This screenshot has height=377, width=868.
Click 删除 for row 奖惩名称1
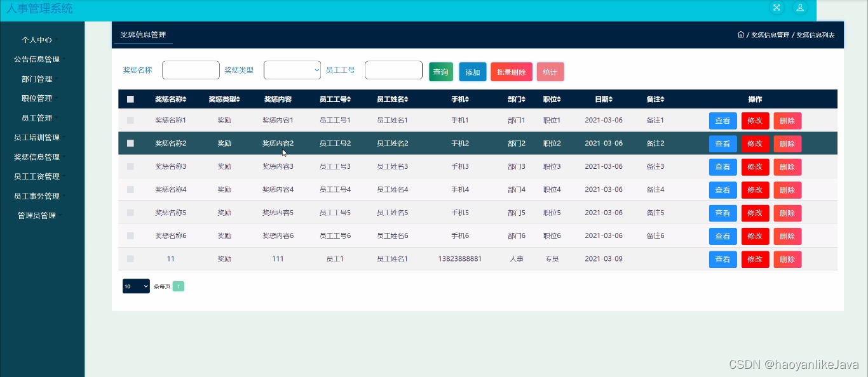(787, 121)
